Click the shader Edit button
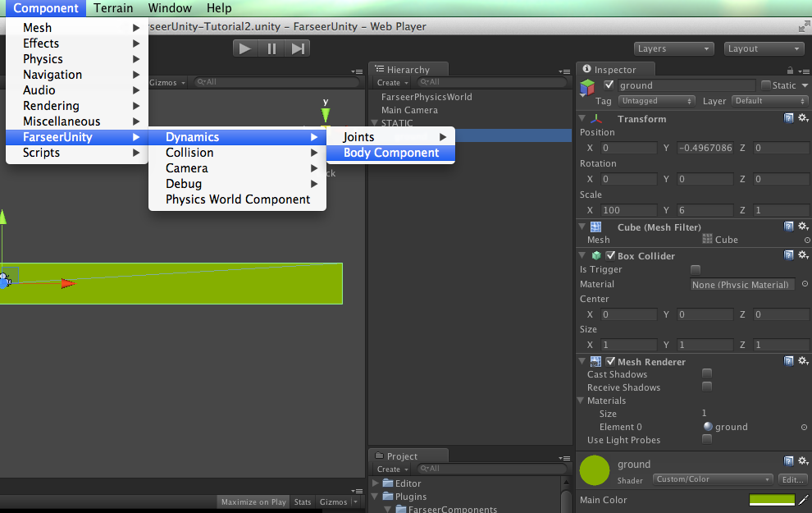 click(793, 479)
